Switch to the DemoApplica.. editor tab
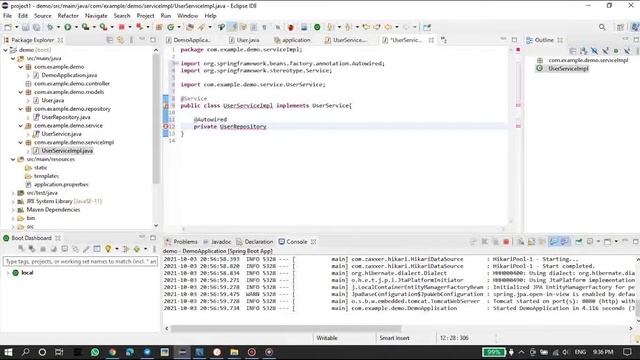 pos(188,40)
